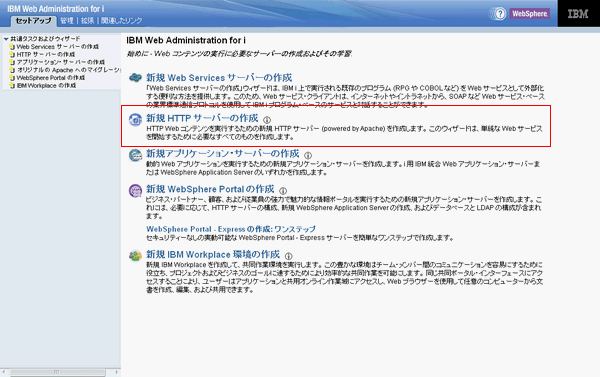600x377 pixels.
Task: Click the IBM Web Administration for i banner title
Action: pyautogui.click(x=55, y=8)
